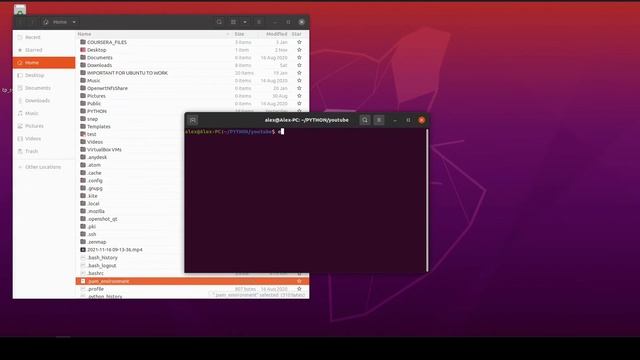Select the snap folder icon
The height and width of the screenshot is (360, 640).
(x=83, y=119)
